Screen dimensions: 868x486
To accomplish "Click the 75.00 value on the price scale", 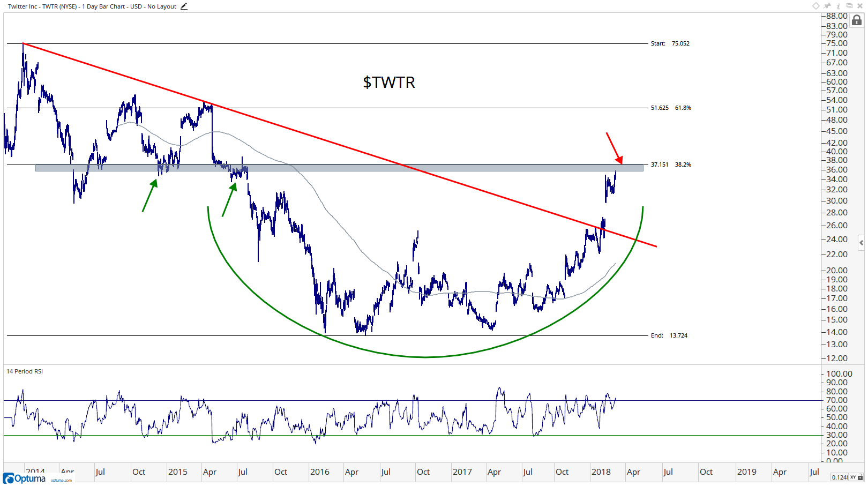I will (837, 43).
